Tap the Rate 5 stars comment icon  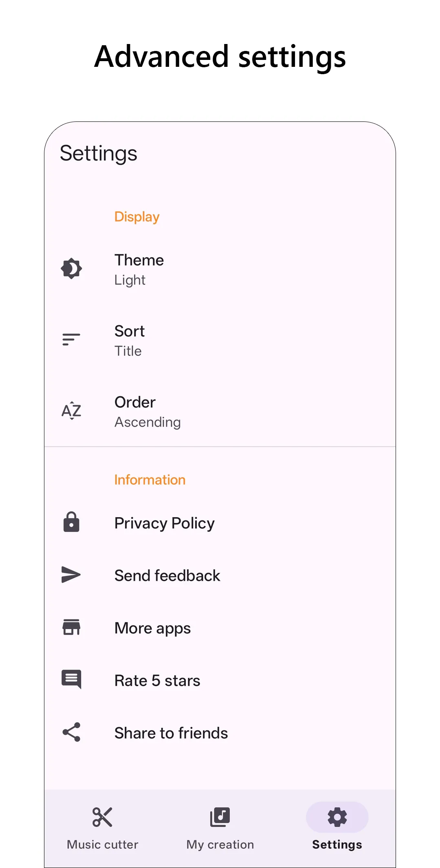71,679
